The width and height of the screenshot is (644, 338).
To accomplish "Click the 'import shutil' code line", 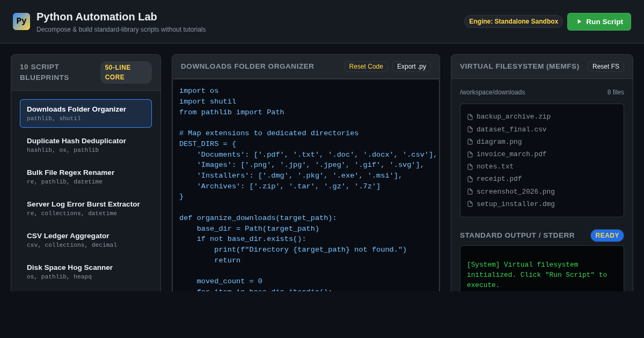I will point(208,101).
